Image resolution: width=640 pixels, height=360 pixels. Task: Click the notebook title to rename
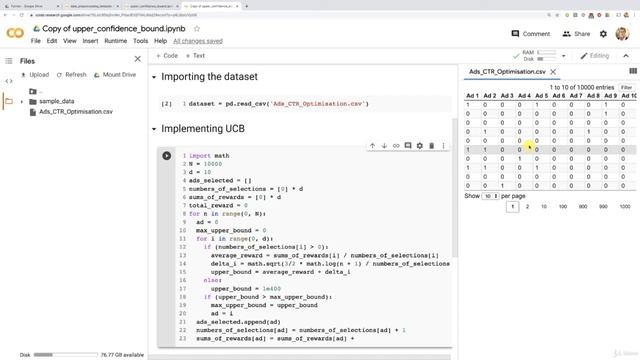point(113,29)
